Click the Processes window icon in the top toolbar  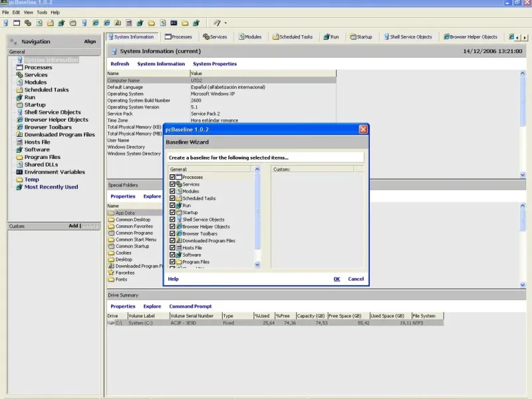click(x=17, y=23)
